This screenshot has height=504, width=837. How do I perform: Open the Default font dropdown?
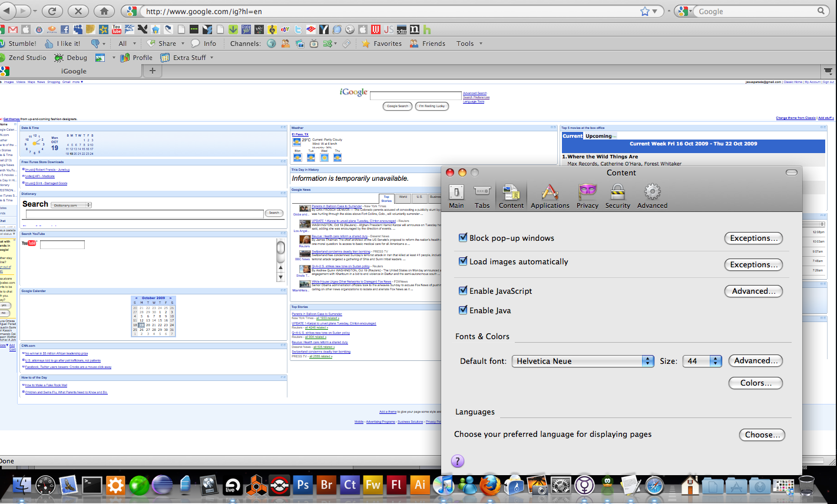[x=583, y=361]
